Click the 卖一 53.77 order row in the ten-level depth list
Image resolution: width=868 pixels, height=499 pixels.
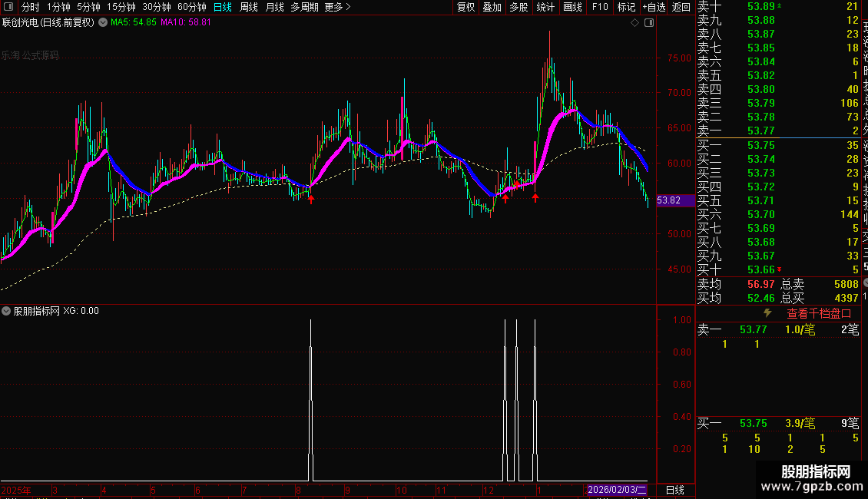(x=778, y=131)
